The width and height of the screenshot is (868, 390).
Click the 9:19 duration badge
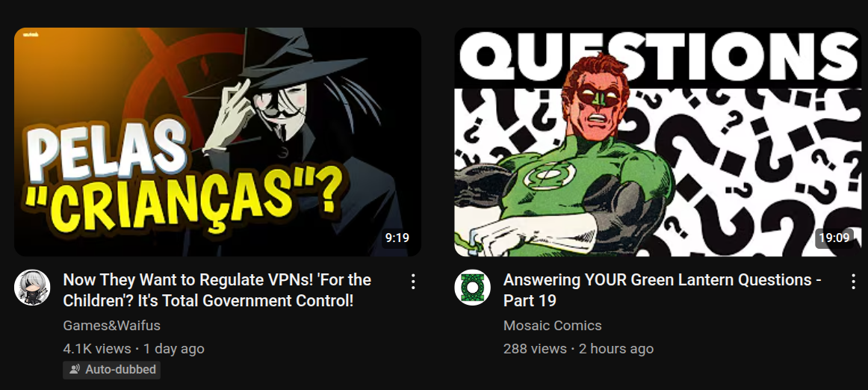[397, 238]
